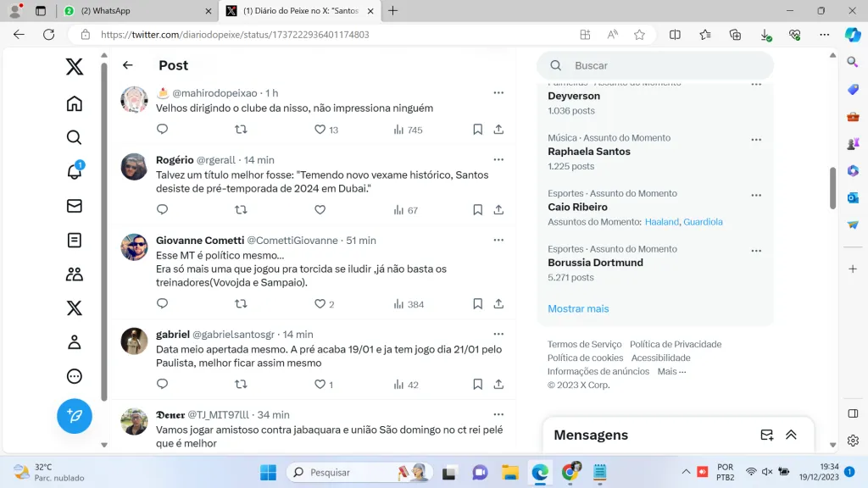This screenshot has width=868, height=488.
Task: Open the X home timeline icon
Action: click(x=75, y=103)
